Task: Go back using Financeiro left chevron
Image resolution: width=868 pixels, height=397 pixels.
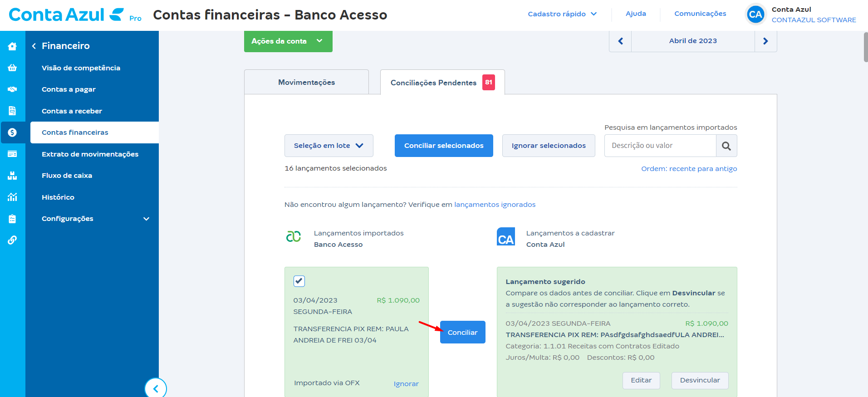Action: coord(34,46)
